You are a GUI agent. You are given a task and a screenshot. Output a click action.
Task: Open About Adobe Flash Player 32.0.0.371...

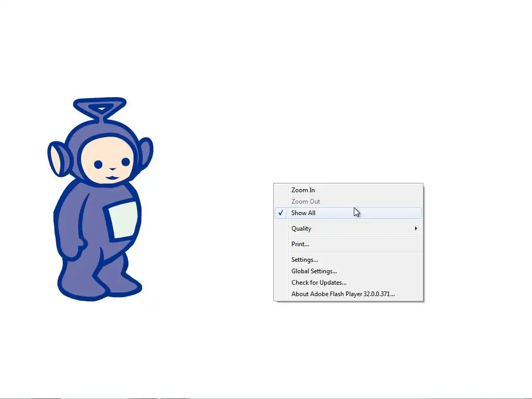pos(348,294)
